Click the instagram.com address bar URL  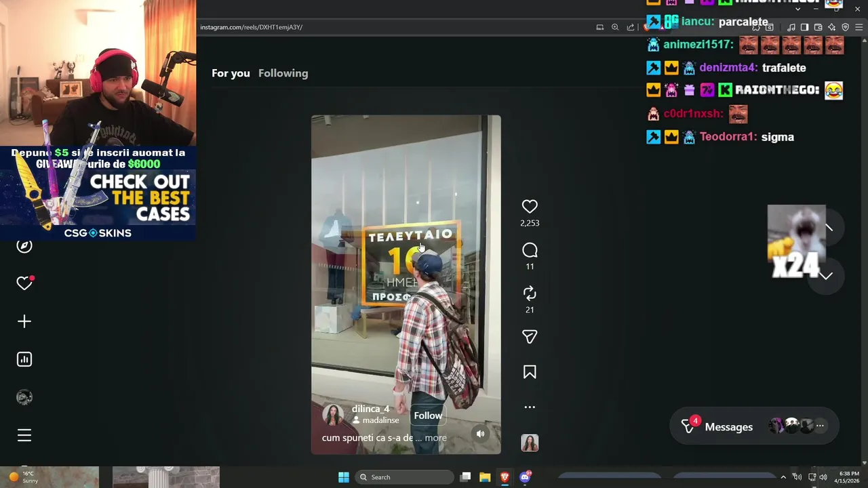[x=252, y=27]
